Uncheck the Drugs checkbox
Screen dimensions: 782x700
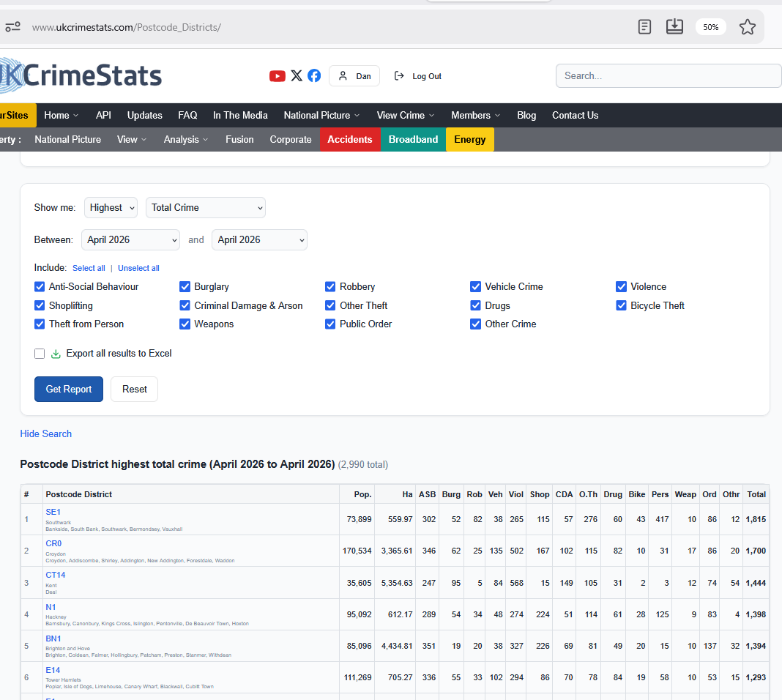[475, 305]
